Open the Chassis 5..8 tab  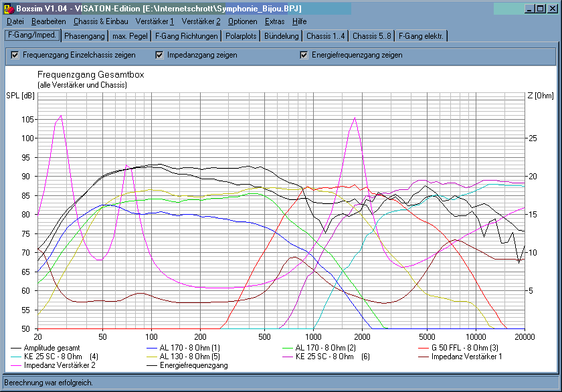pos(372,36)
